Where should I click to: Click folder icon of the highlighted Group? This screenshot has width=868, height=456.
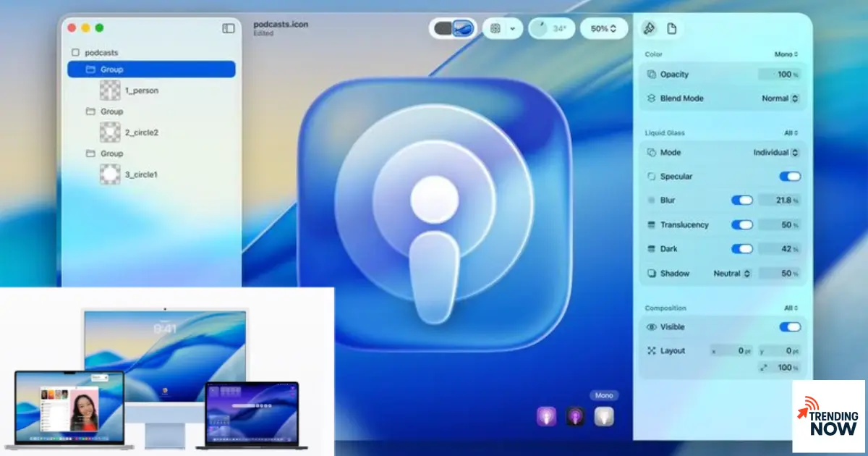point(90,69)
